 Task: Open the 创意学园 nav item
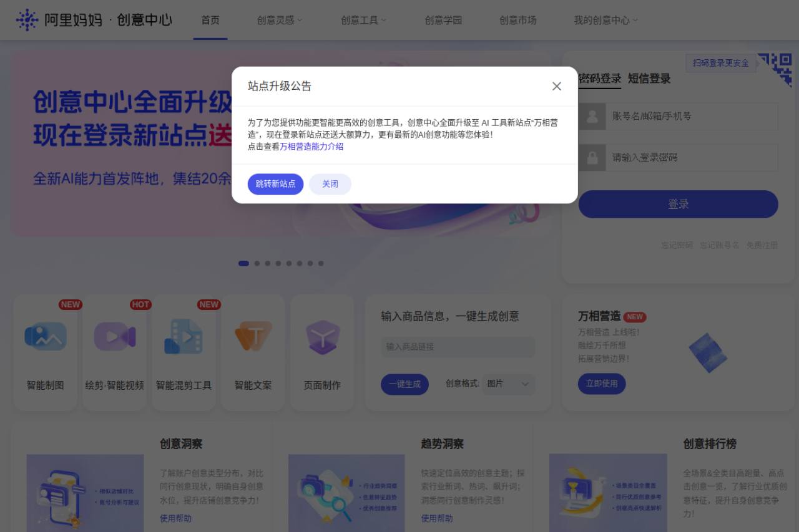(443, 20)
